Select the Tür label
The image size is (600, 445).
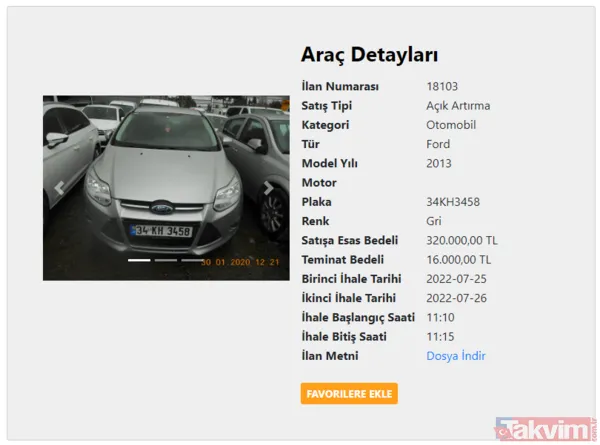[310, 144]
